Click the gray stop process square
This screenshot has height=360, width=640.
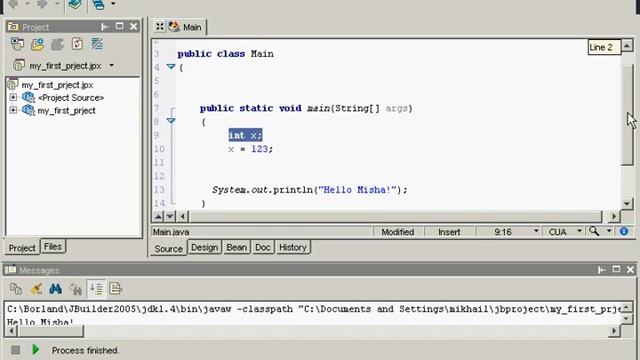point(16,350)
